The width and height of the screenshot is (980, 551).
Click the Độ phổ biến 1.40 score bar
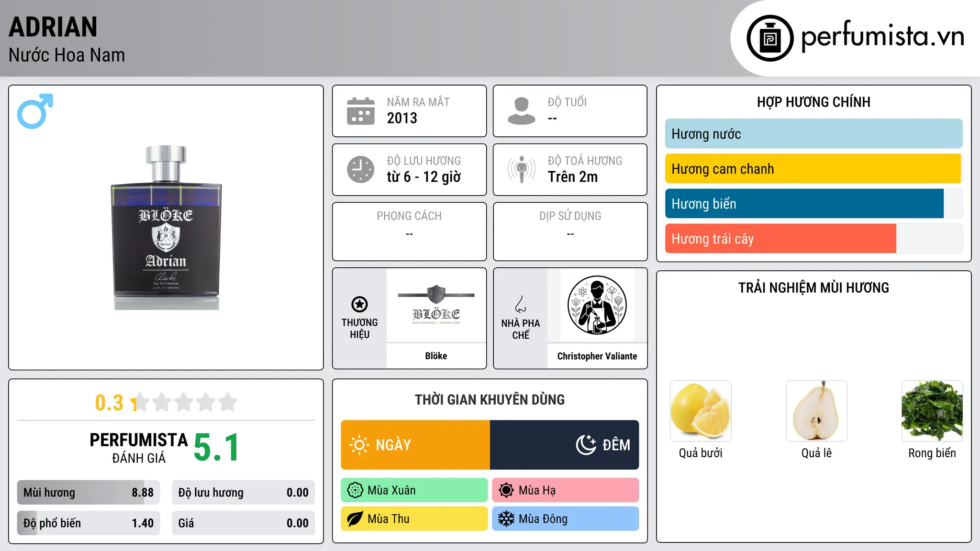point(89,523)
